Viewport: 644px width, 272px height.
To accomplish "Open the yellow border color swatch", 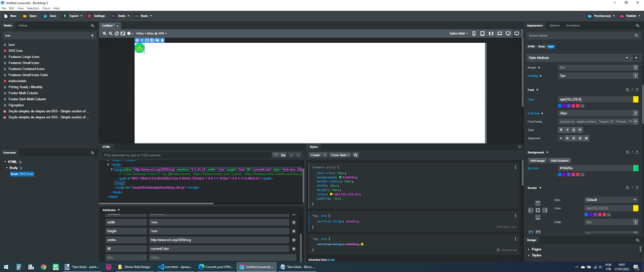I will tap(635, 208).
